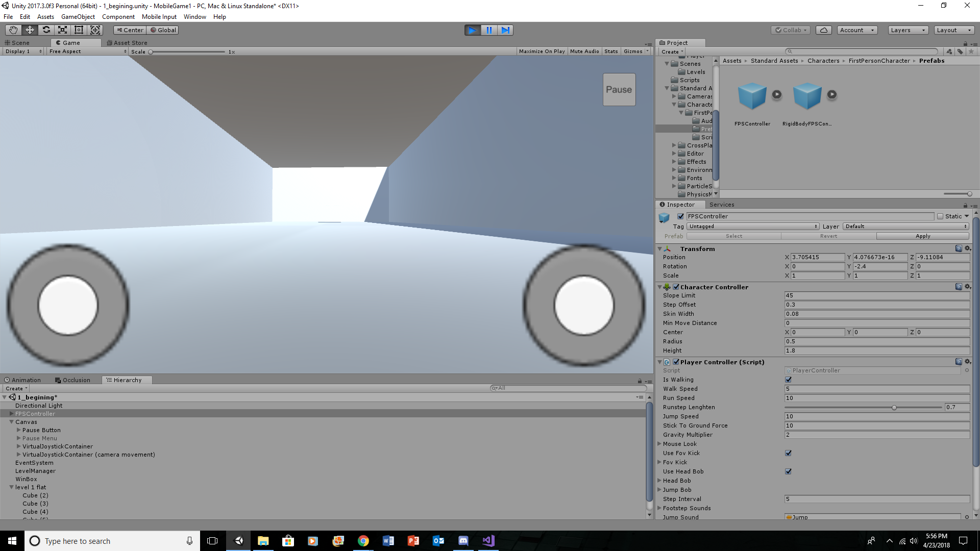Open the Layers dropdown in toolbar

[908, 30]
